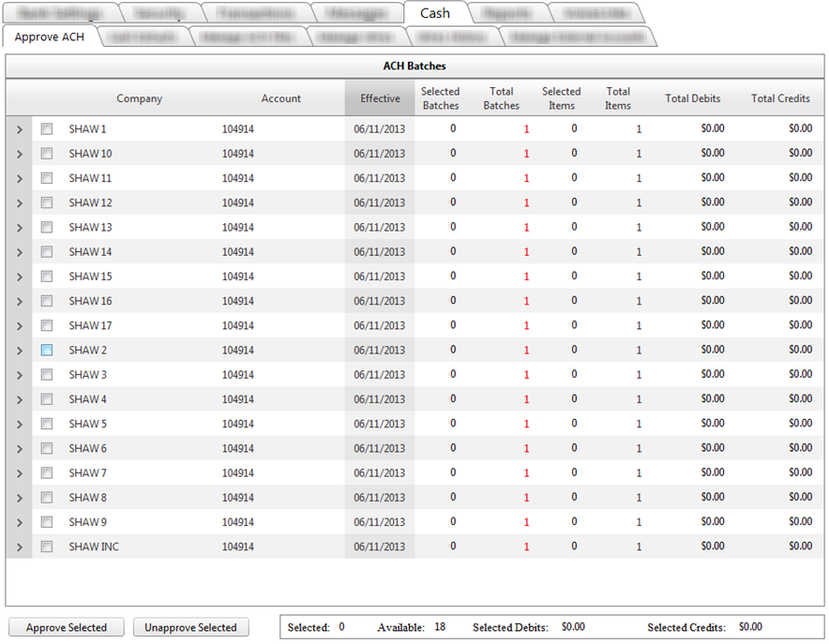Enable the SHAW 12 checkbox

coord(47,202)
